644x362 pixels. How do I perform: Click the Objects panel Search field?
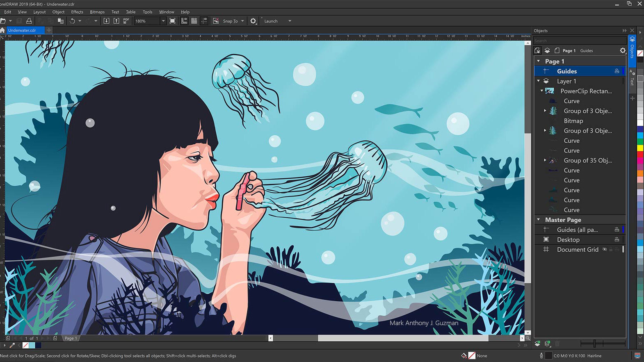coord(579,41)
